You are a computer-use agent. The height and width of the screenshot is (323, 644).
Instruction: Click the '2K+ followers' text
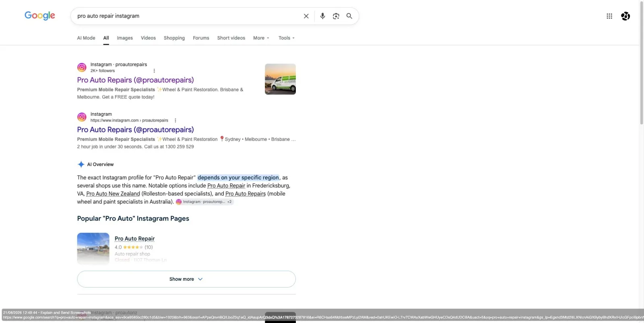[x=103, y=71]
